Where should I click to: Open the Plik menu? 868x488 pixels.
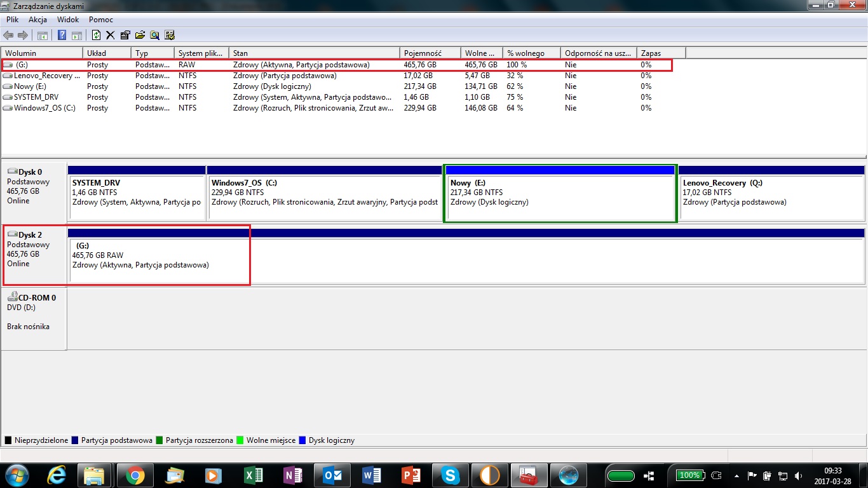coord(13,20)
